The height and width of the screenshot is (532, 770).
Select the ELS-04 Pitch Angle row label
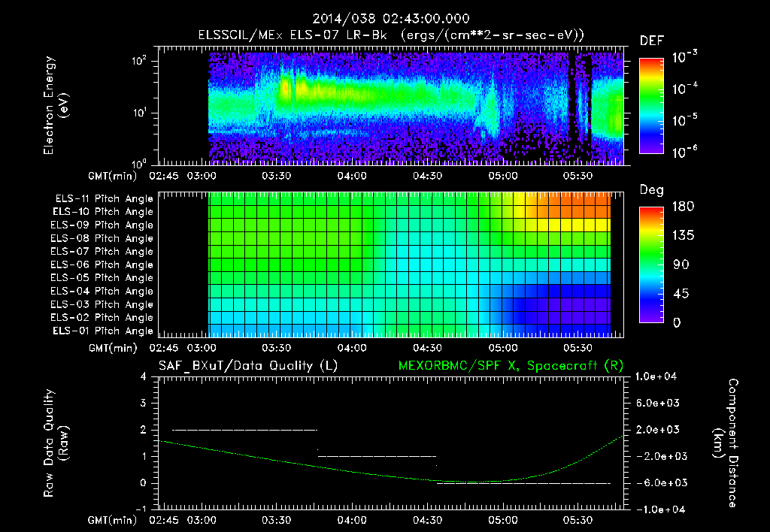pos(102,292)
